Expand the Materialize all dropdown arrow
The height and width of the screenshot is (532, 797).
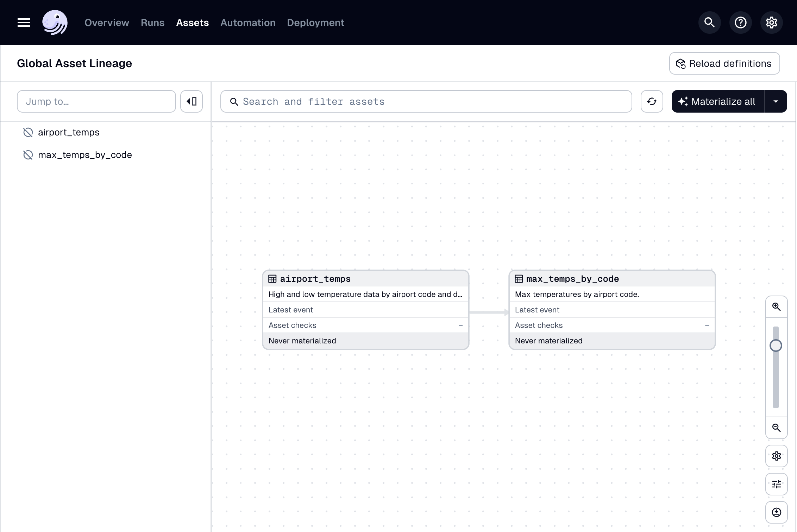[776, 101]
